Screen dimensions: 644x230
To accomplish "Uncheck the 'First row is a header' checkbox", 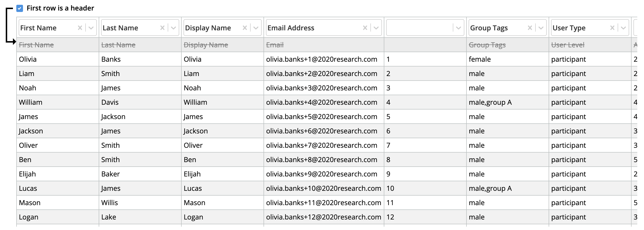I will [20, 8].
